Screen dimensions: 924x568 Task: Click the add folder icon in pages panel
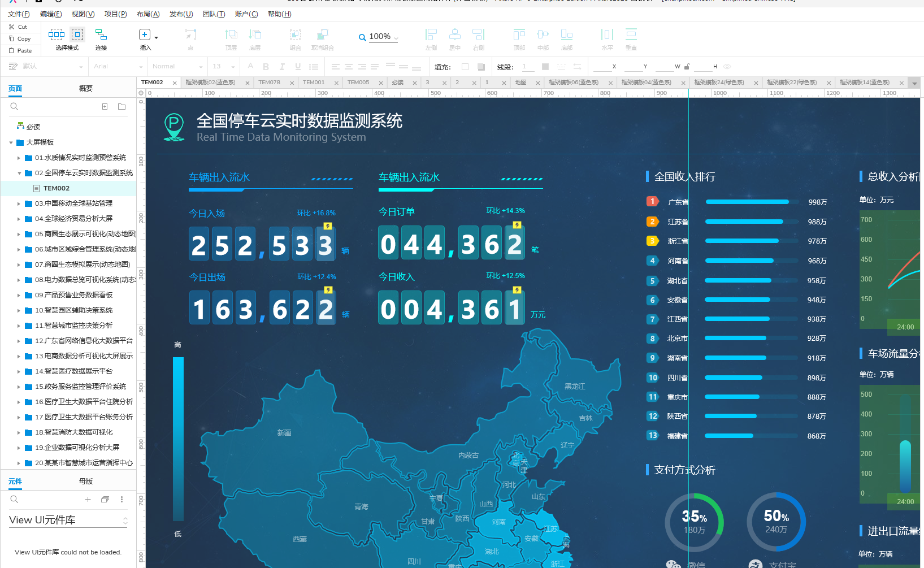pyautogui.click(x=122, y=106)
